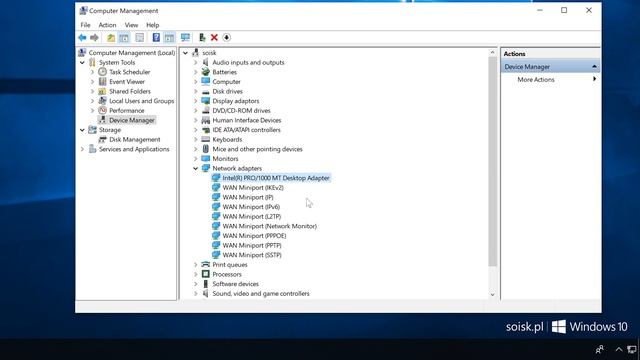Select IDE ATA/ATAPI controllers entry
This screenshot has width=640, height=360.
pos(247,130)
